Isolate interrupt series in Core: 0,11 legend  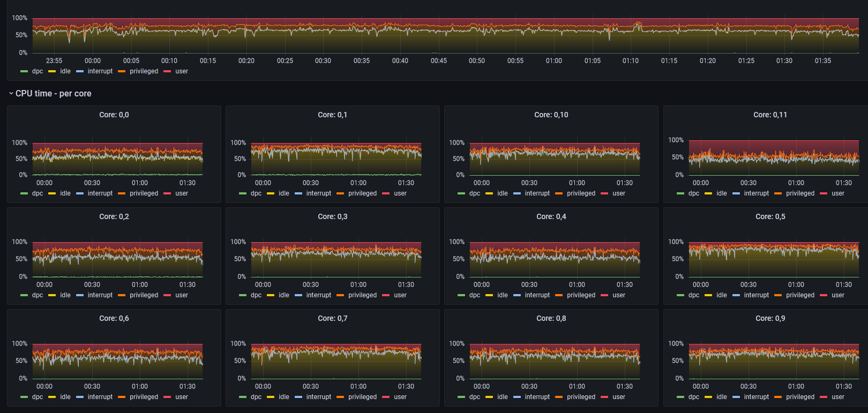pyautogui.click(x=757, y=193)
